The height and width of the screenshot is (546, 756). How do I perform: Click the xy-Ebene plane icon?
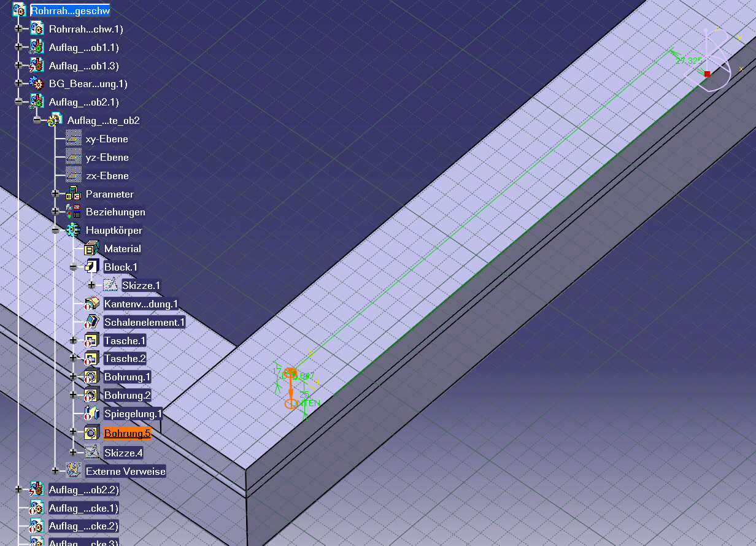click(x=74, y=139)
